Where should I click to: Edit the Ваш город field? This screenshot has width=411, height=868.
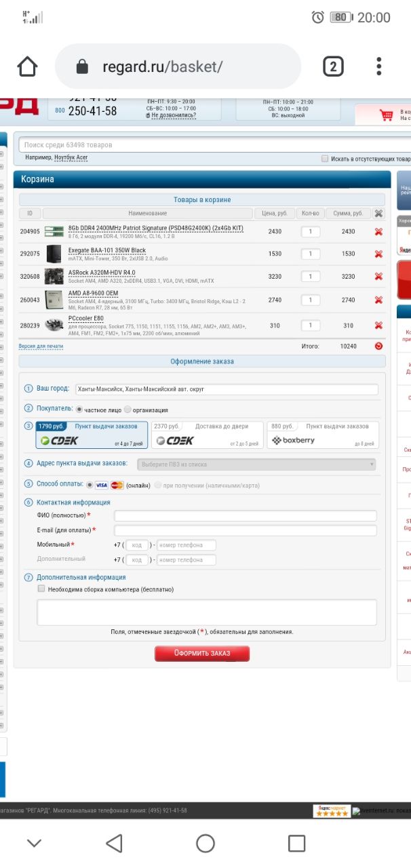[x=227, y=389]
